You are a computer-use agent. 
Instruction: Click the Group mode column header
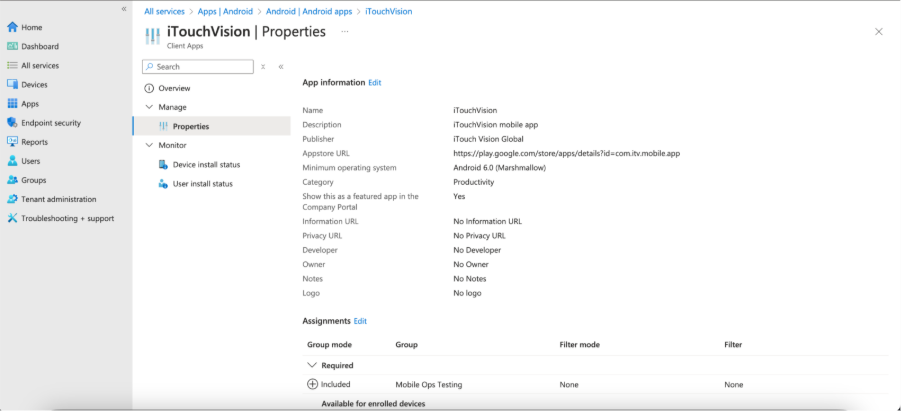(329, 345)
